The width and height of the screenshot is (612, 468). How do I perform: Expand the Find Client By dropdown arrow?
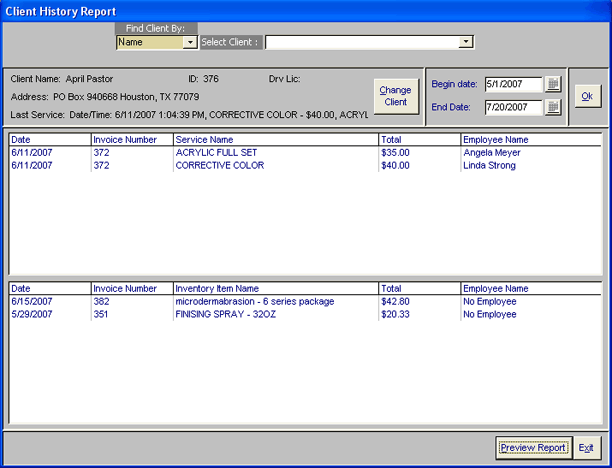(190, 42)
